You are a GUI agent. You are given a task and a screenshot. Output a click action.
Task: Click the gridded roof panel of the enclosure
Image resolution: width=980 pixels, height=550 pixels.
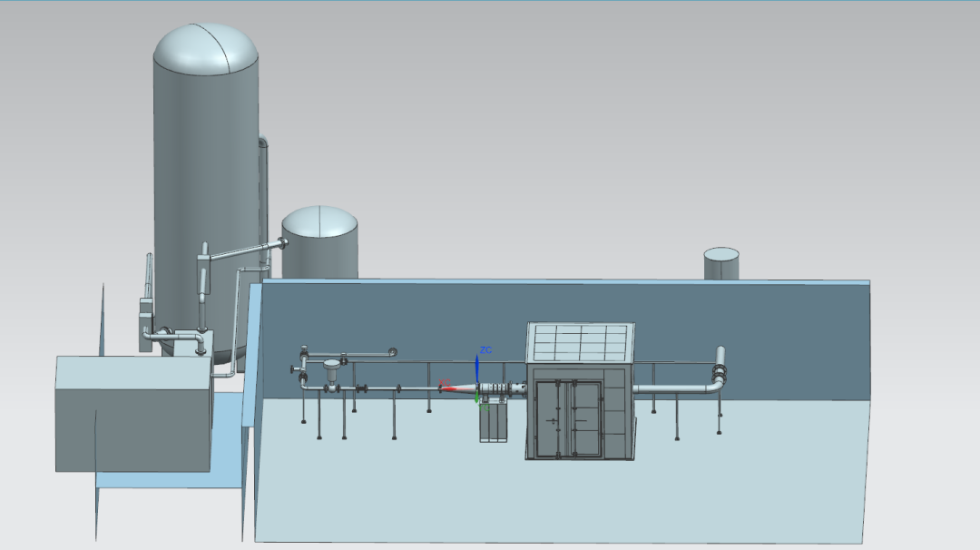(x=581, y=343)
